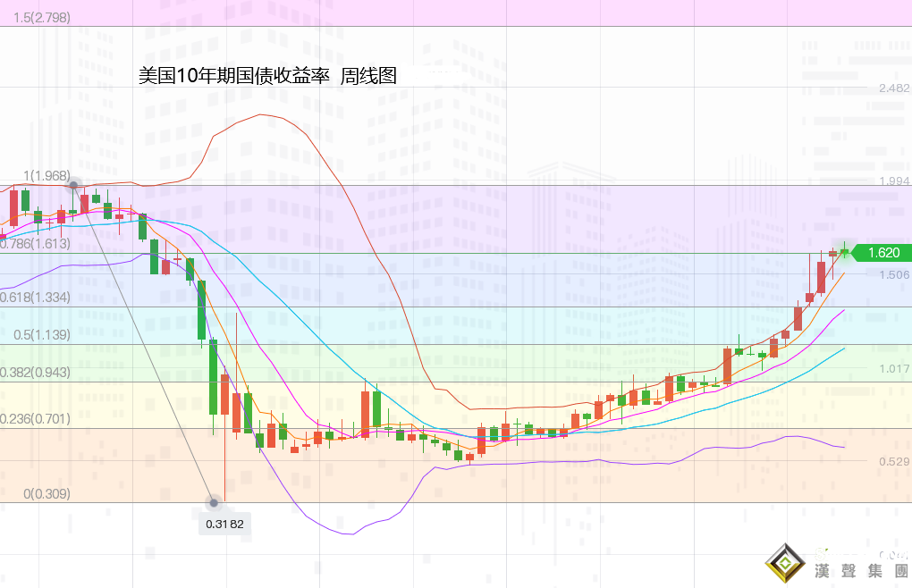The width and height of the screenshot is (912, 588).
Task: Select the Fibonacci anchor point at 1(1.968)
Action: point(73,185)
